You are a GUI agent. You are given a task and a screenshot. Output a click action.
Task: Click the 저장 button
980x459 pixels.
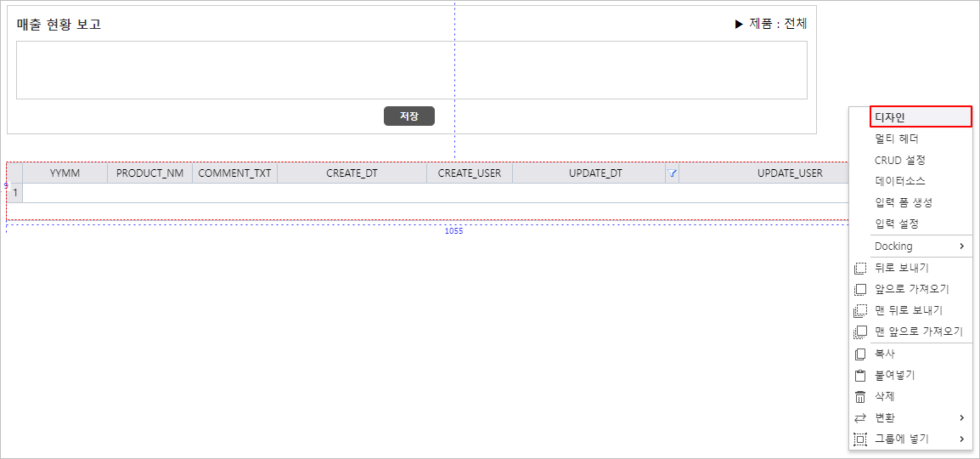pos(409,116)
